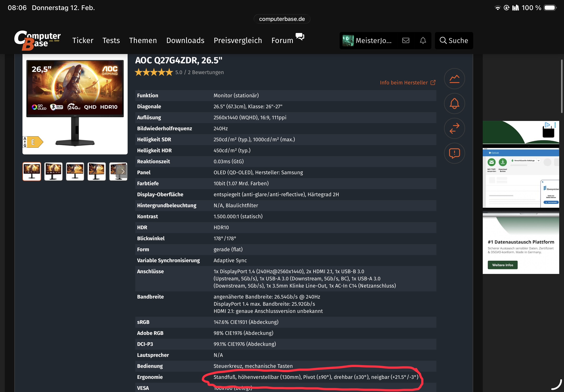Click Weitere Infos ad button

point(502,265)
